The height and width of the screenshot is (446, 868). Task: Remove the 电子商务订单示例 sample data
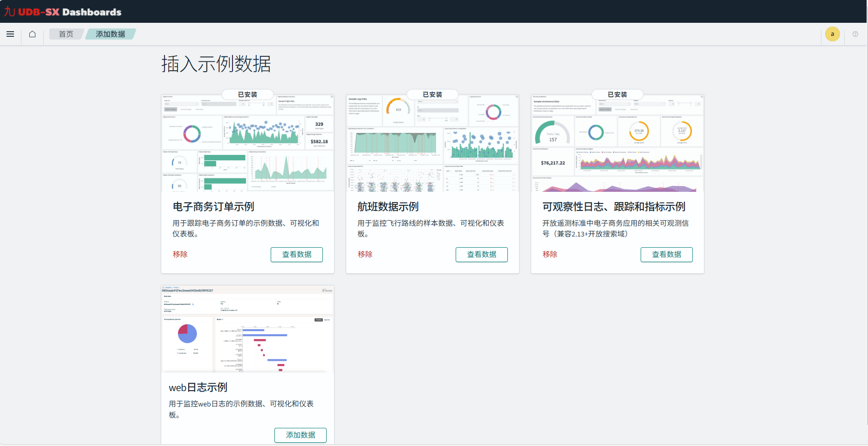point(180,254)
